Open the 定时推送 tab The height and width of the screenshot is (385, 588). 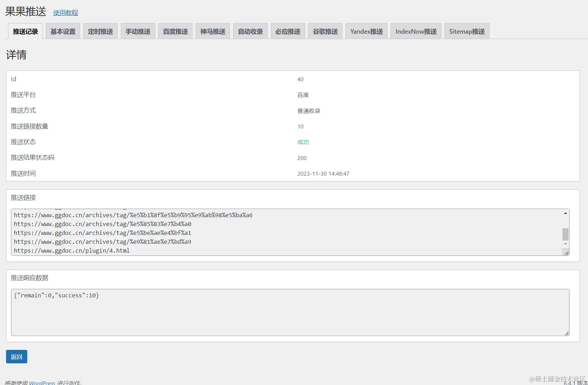[101, 31]
